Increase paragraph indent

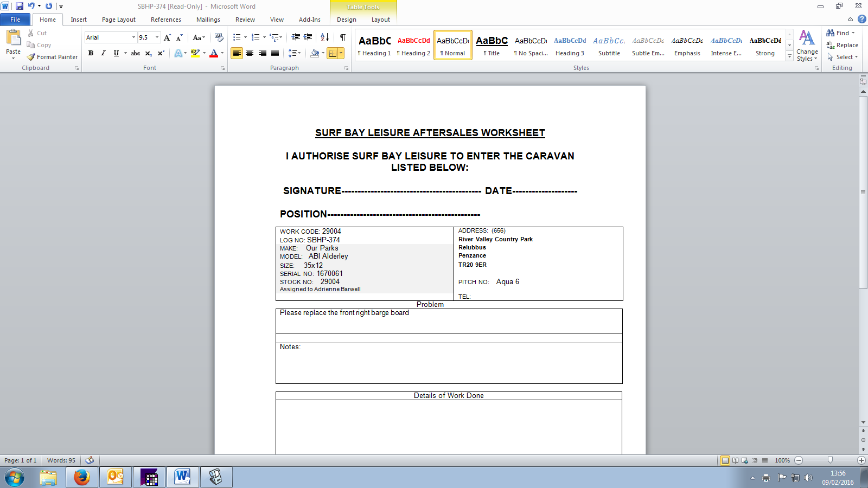tap(308, 37)
